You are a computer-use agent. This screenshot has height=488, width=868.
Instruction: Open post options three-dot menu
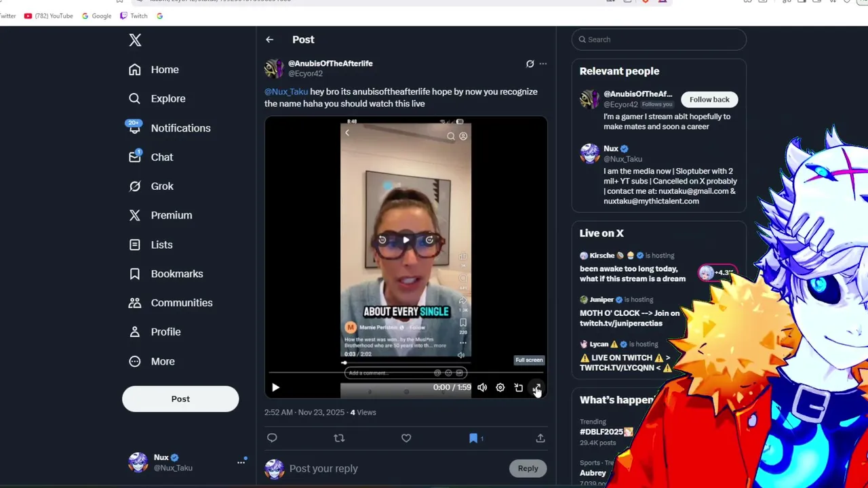tap(542, 64)
